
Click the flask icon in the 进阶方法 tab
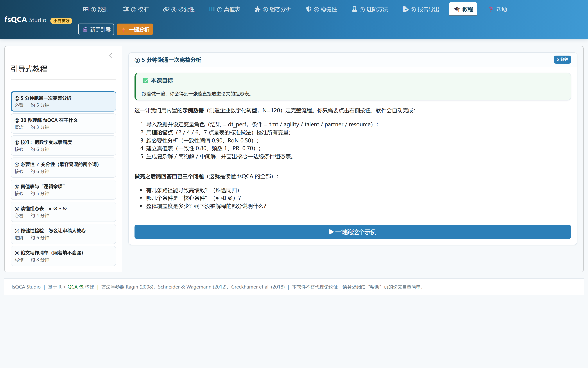[354, 9]
